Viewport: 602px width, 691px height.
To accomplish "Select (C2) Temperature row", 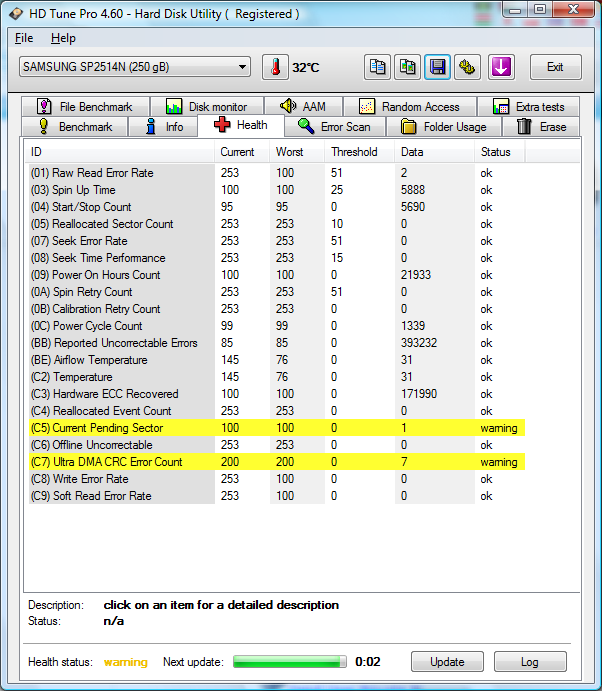I will [277, 377].
